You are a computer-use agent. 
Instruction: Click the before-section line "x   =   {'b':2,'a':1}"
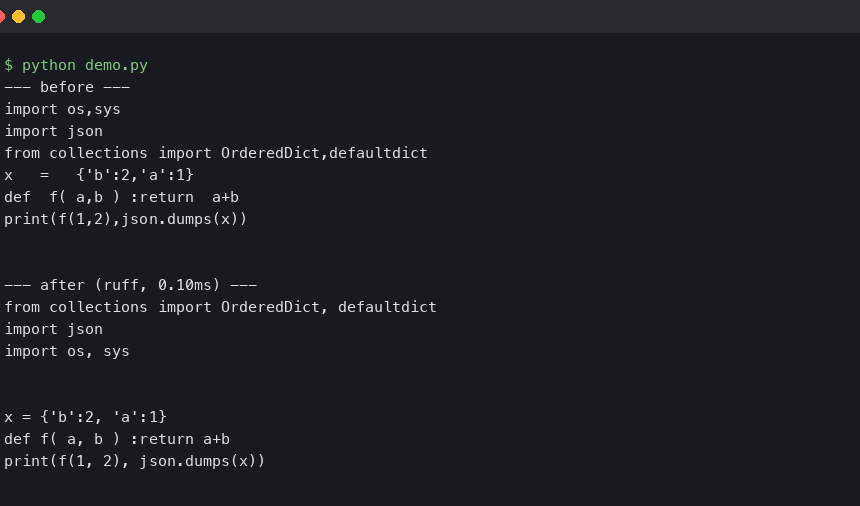(99, 175)
